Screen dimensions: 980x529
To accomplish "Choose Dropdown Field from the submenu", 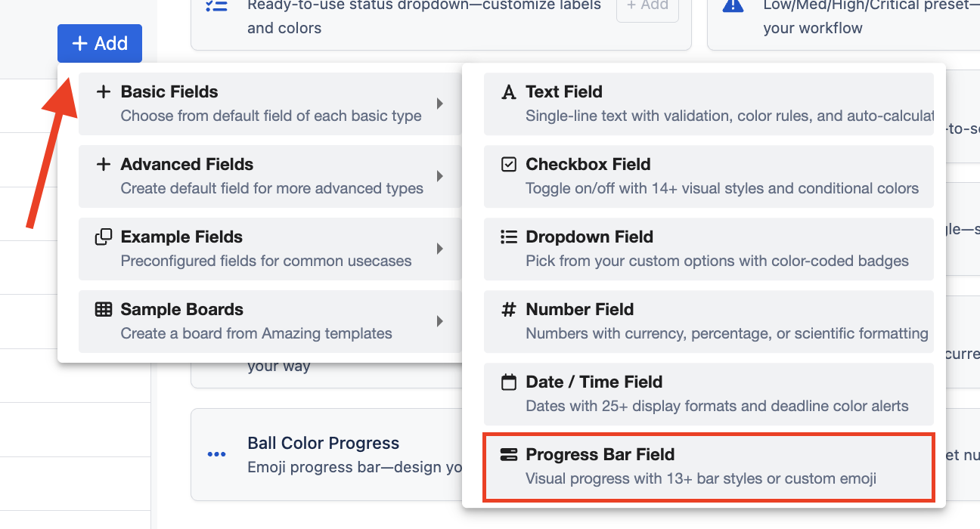I will click(708, 249).
